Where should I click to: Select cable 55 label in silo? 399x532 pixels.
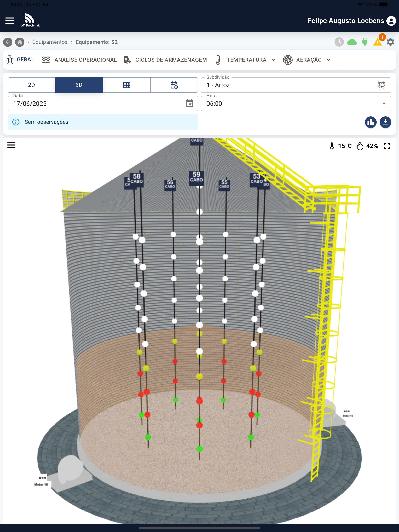[x=224, y=185]
